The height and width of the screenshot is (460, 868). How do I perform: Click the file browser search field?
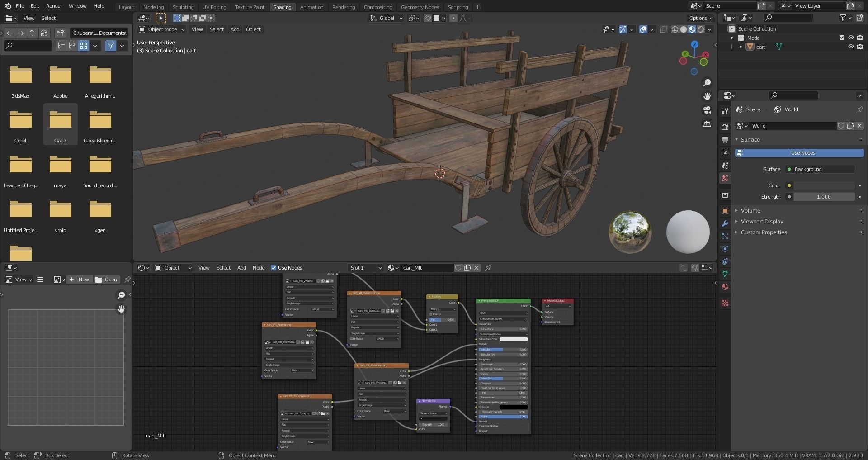pyautogui.click(x=28, y=46)
